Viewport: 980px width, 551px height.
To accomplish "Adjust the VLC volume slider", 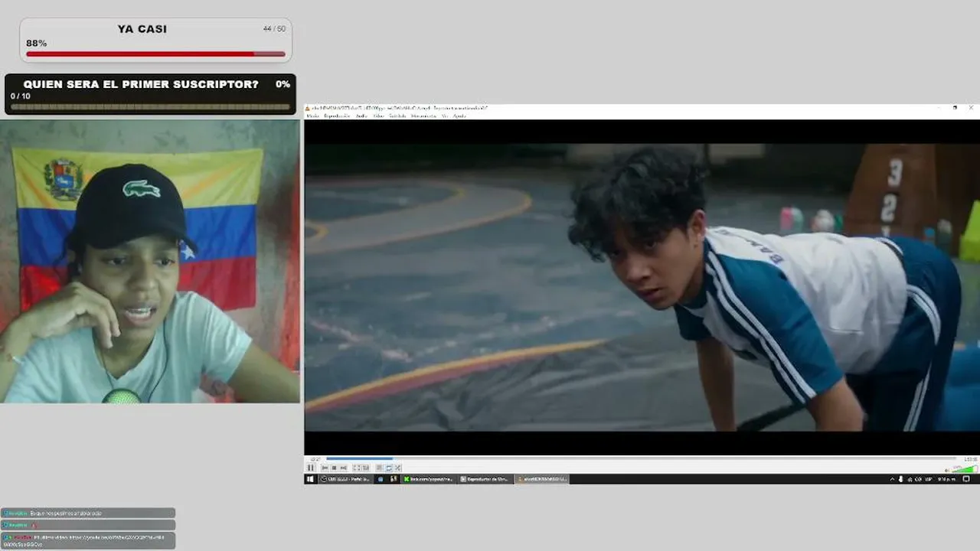I will click(965, 468).
